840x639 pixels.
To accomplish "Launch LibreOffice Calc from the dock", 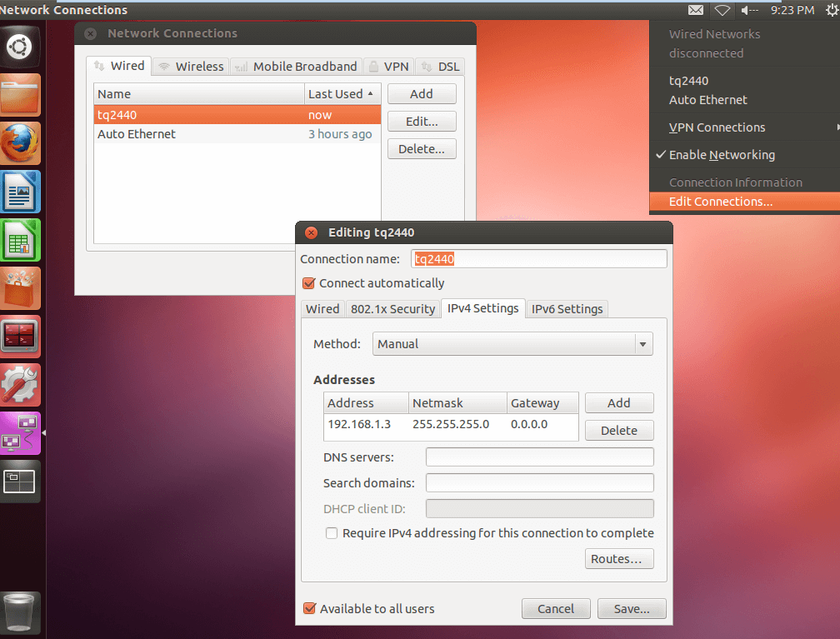I will 21,239.
